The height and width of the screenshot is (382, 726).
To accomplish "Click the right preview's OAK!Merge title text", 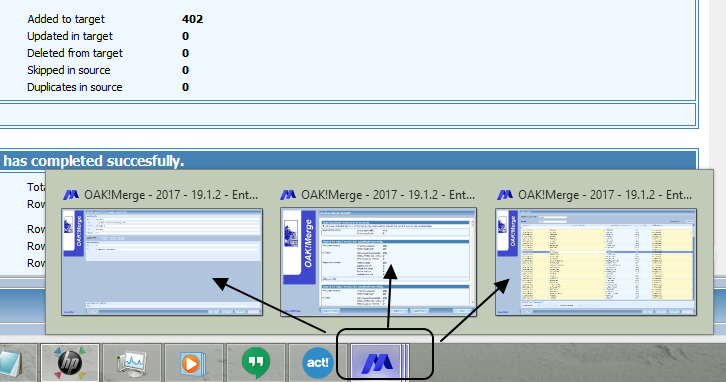I will 605,195.
